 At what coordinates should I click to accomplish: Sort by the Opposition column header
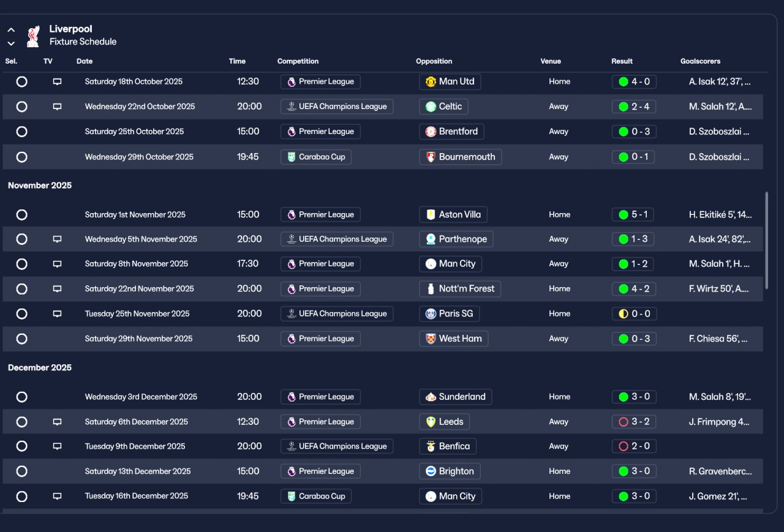[x=434, y=61]
